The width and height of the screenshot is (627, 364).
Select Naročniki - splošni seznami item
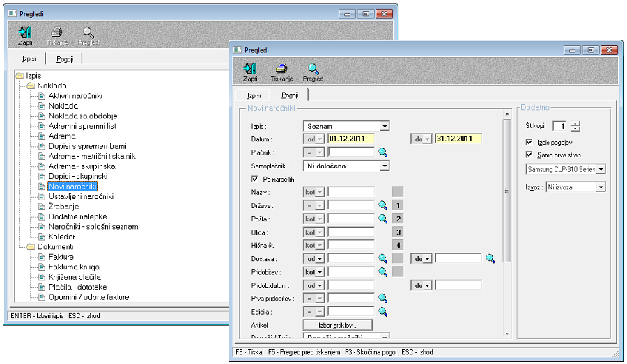pos(94,227)
